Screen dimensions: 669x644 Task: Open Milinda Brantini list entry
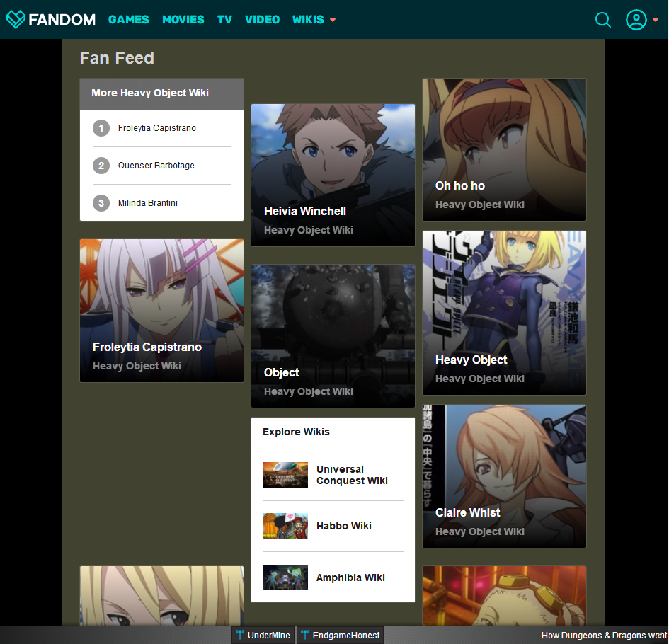pyautogui.click(x=148, y=203)
